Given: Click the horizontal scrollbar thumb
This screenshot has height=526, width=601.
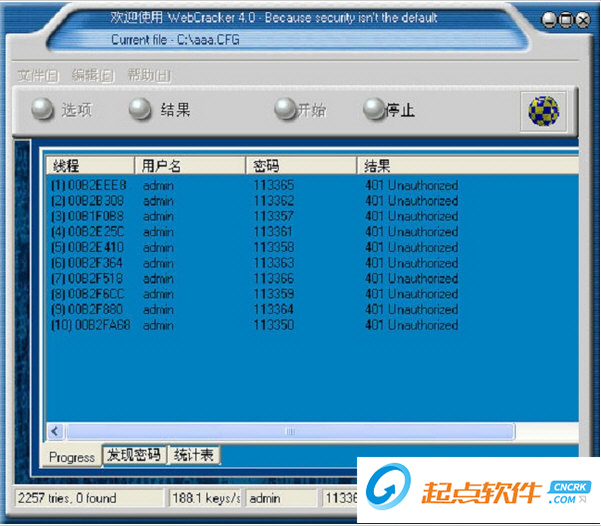Looking at the screenshot, I should [x=291, y=431].
